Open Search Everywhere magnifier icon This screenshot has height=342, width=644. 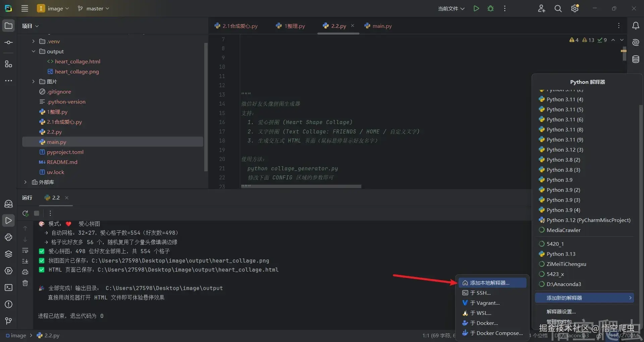558,9
